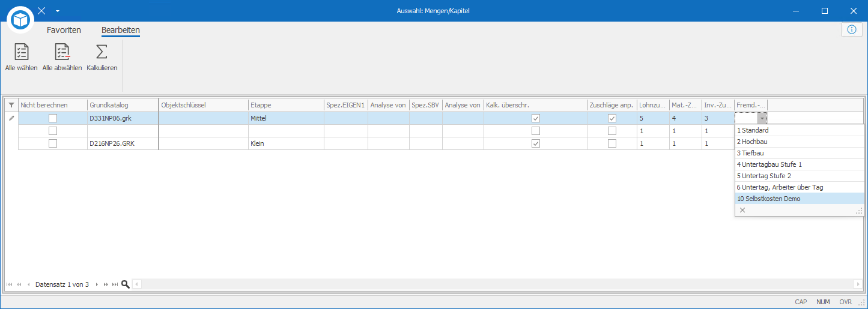
Task: Maximize the Auswahl: Mengen/Kapitel window
Action: pos(825,11)
